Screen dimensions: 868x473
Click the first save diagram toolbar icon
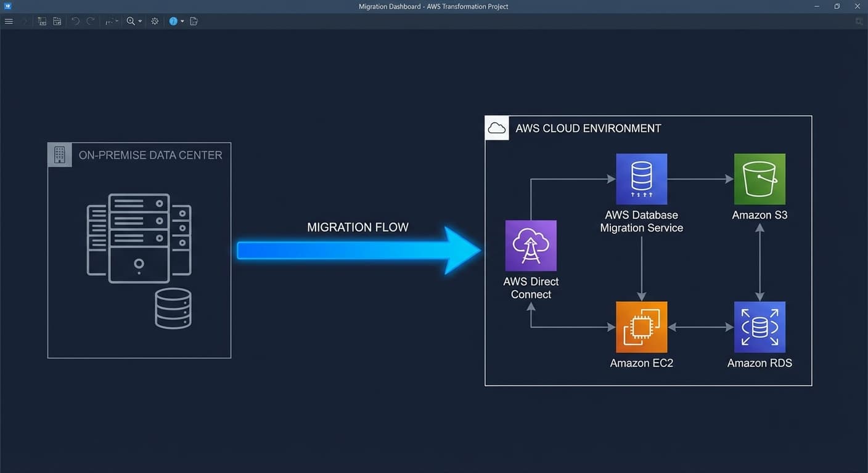(42, 21)
